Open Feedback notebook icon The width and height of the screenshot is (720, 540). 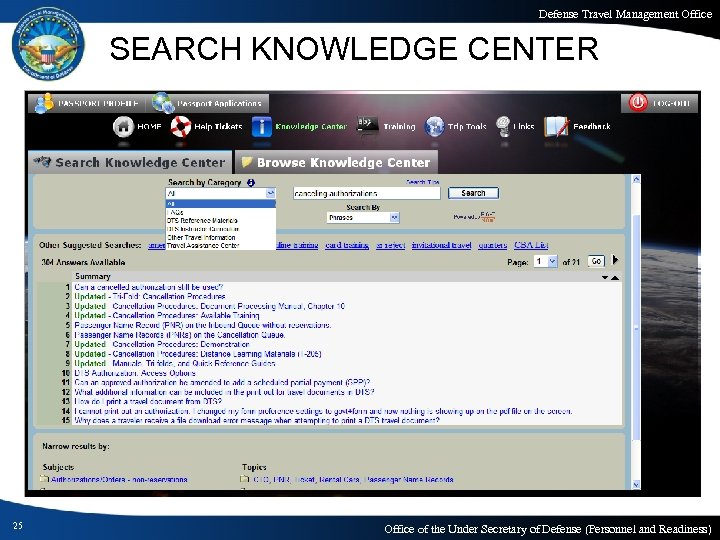click(x=556, y=127)
